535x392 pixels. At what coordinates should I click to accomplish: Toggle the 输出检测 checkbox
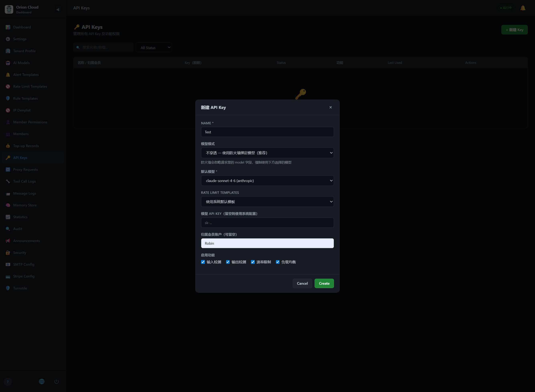point(228,262)
